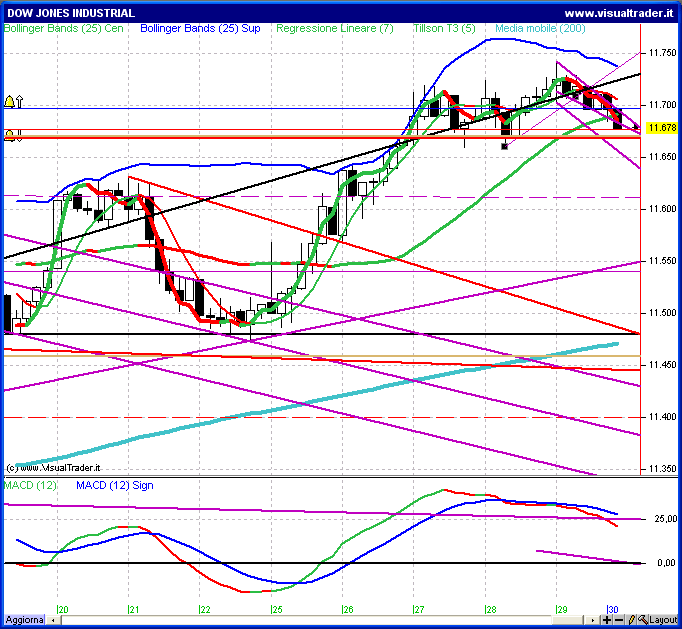Click the upper bell alarm icon
Image resolution: width=682 pixels, height=629 pixels.
[9, 102]
